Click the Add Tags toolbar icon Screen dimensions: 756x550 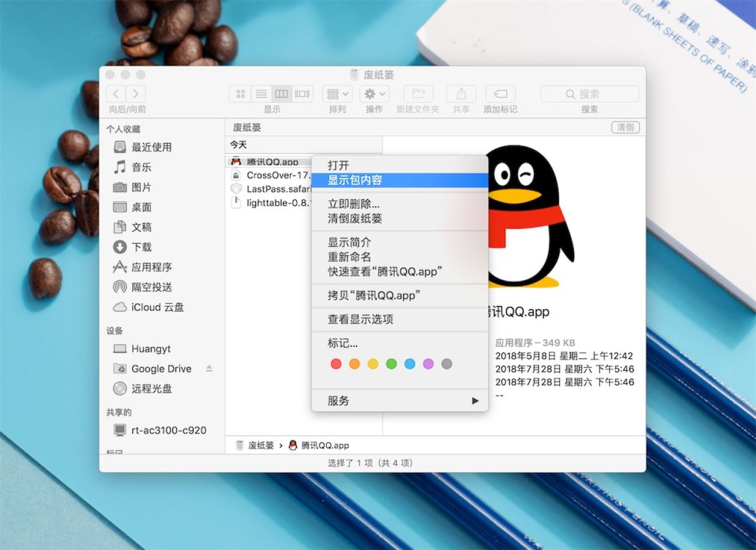[x=501, y=94]
